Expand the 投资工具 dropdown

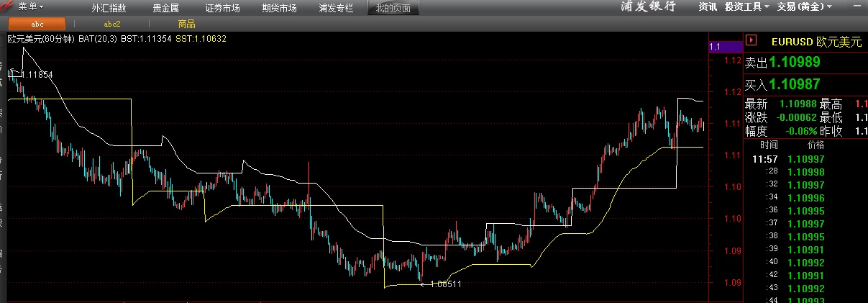pos(747,6)
